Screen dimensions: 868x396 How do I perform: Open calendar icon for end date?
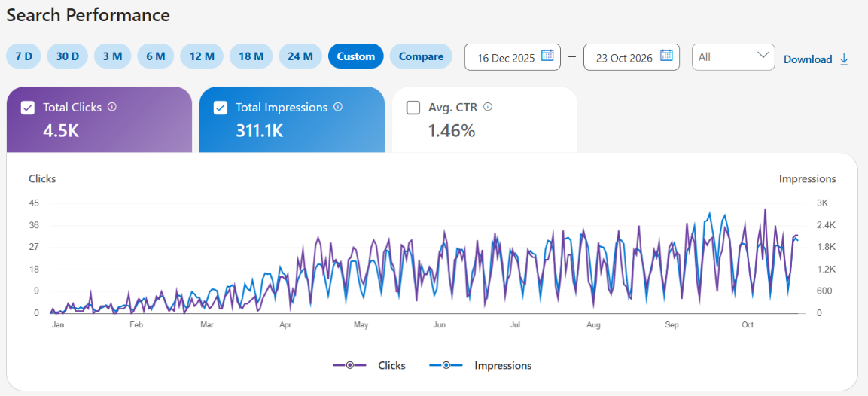(666, 56)
